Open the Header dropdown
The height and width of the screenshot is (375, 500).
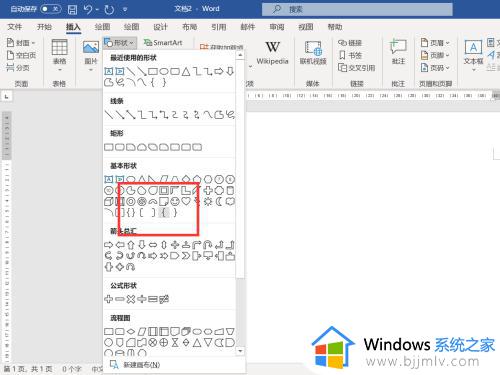point(435,43)
